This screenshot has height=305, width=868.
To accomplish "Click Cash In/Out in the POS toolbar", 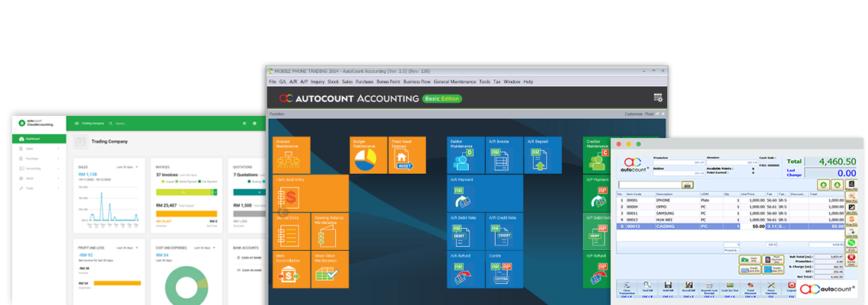I will pos(729,289).
